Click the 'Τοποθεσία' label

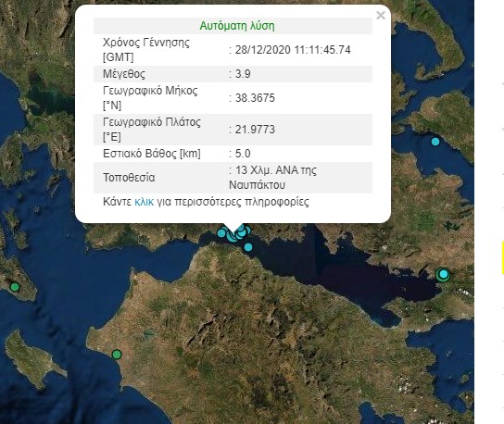(x=129, y=178)
